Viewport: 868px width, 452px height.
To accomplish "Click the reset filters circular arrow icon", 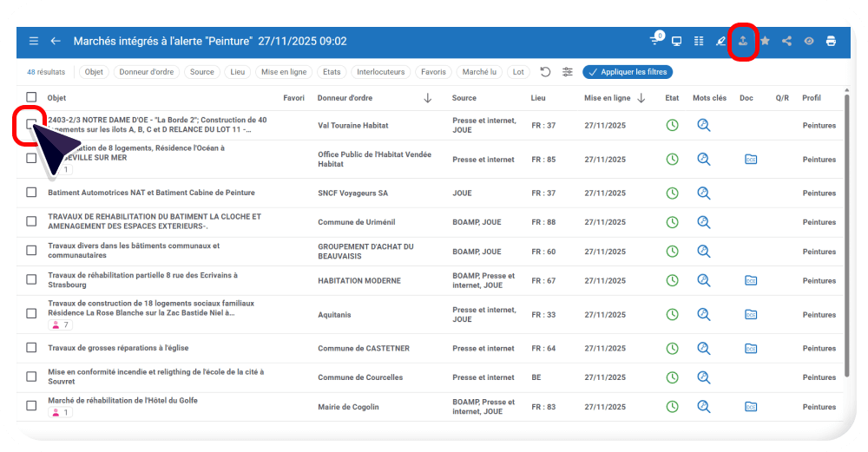I will point(545,72).
